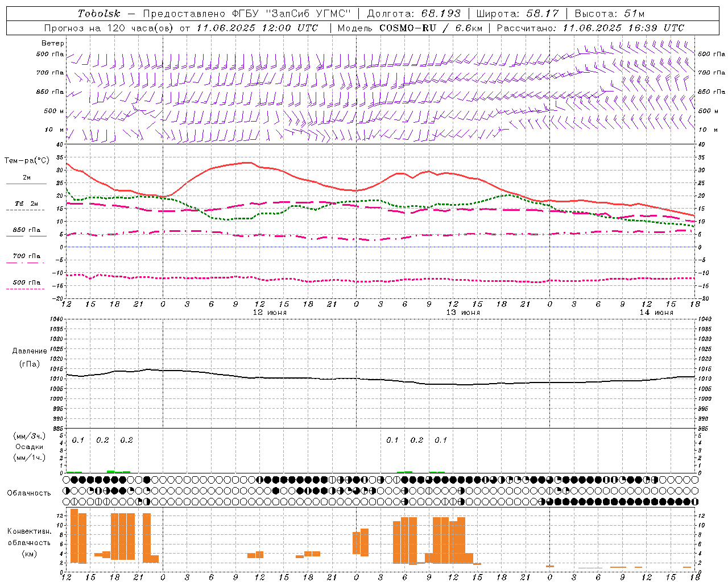Click the "(мм/1ч.)" precipitation unit label
728x582 pixels.
(30, 458)
